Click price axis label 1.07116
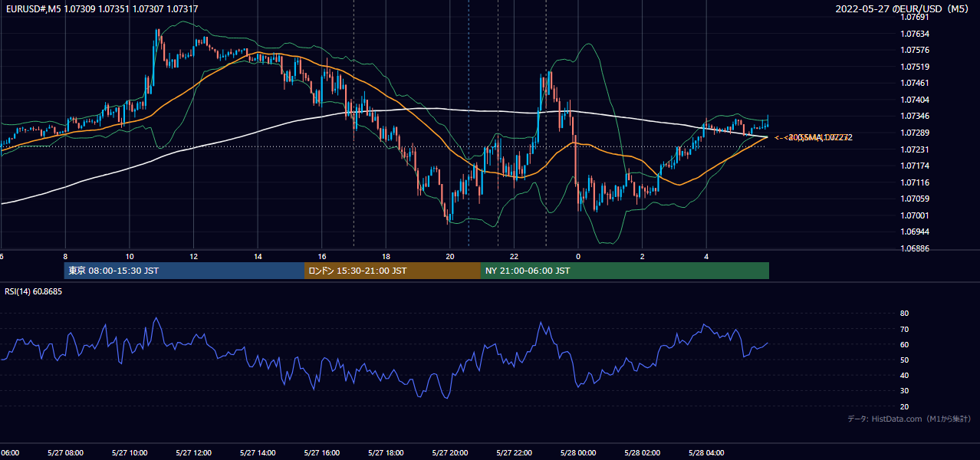 click(x=914, y=182)
